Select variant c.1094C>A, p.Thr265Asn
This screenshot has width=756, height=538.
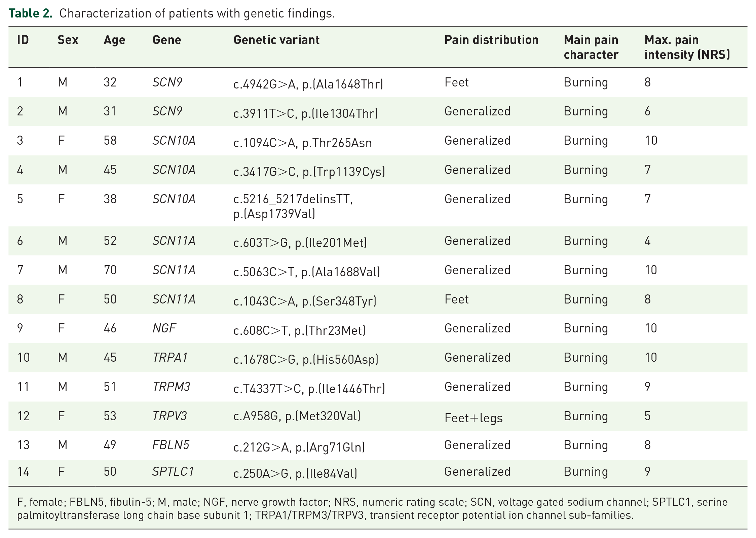[302, 143]
